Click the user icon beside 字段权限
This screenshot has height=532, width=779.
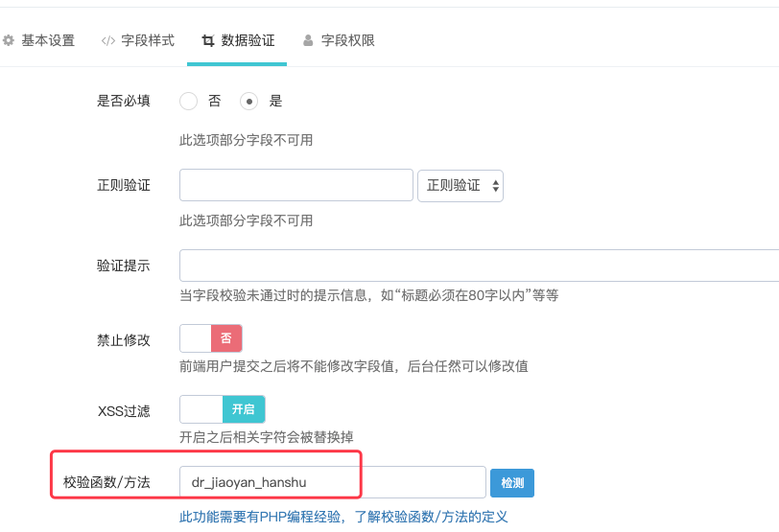point(308,40)
